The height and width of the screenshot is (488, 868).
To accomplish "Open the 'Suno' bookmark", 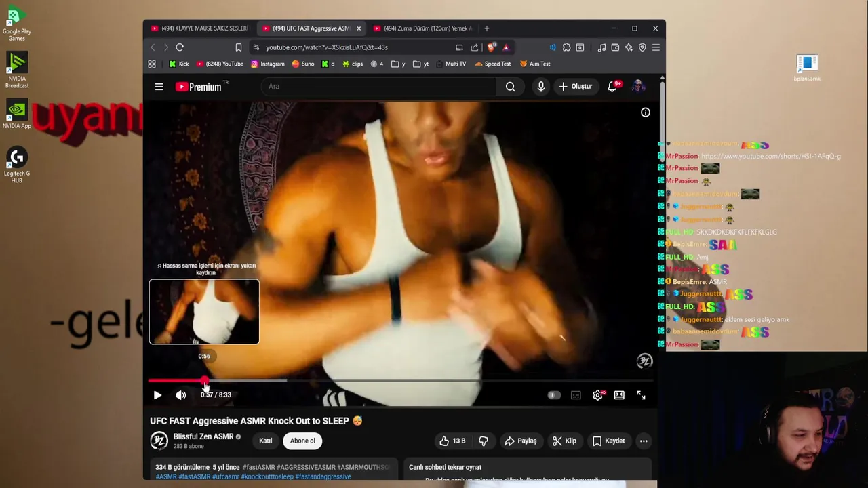I will 303,64.
